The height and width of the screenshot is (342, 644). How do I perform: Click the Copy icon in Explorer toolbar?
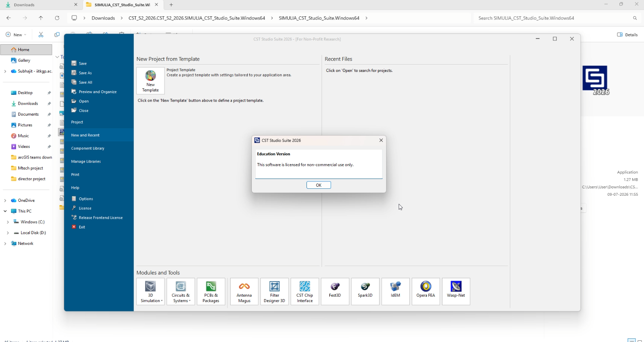pyautogui.click(x=57, y=35)
